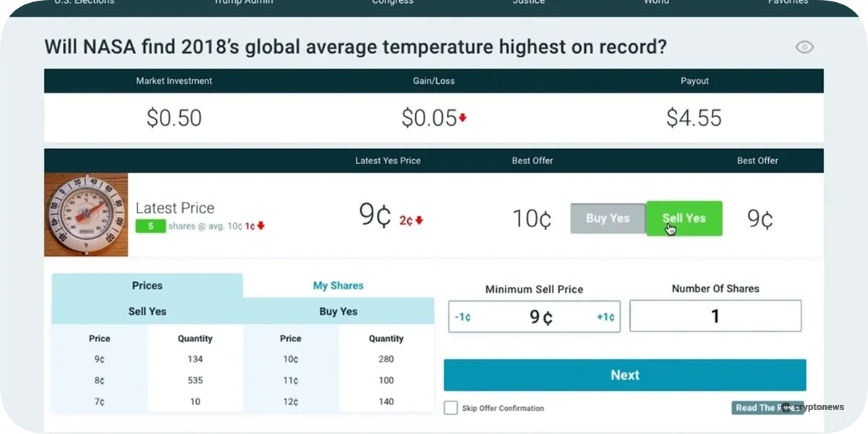
Task: Click the 11¢ Buy Yes price
Action: (x=291, y=380)
